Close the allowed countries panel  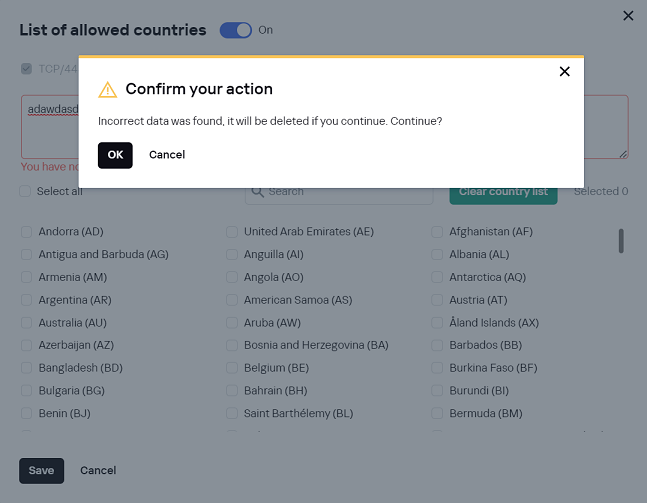pos(628,15)
